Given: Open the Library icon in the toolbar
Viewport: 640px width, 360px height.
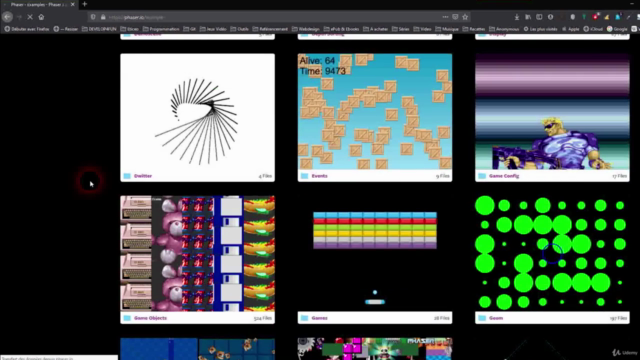Looking at the screenshot, I should pyautogui.click(x=528, y=17).
